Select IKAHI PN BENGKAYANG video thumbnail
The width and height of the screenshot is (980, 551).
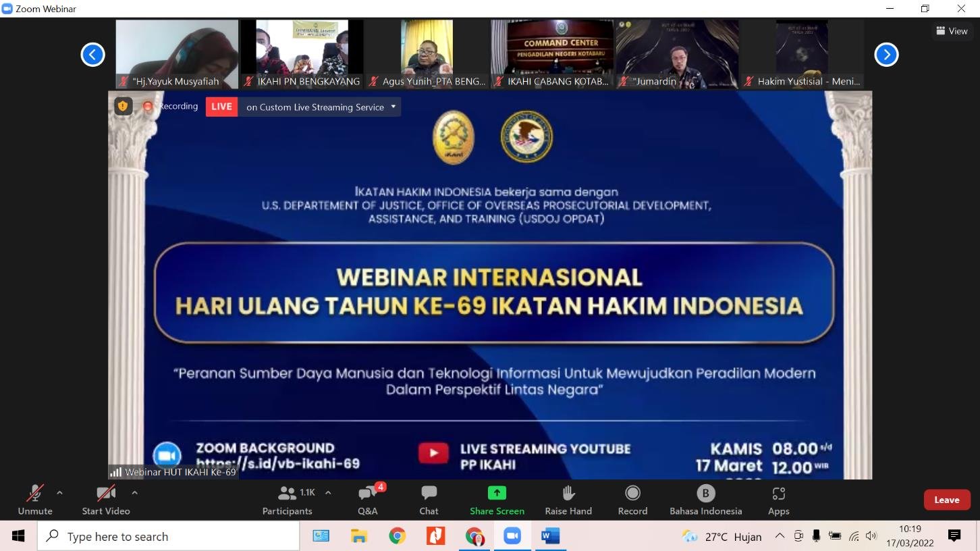click(x=302, y=54)
